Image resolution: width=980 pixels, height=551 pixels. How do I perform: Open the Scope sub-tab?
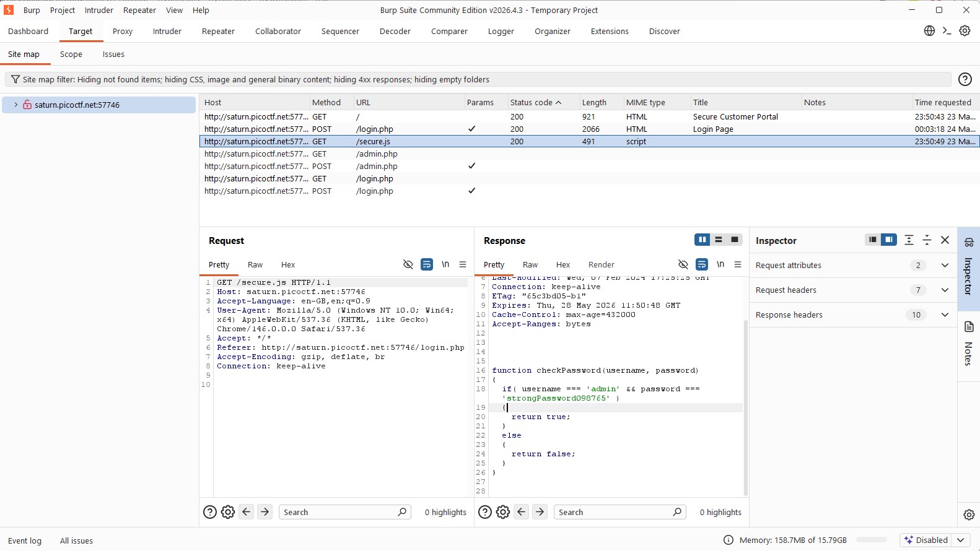pos(71,54)
